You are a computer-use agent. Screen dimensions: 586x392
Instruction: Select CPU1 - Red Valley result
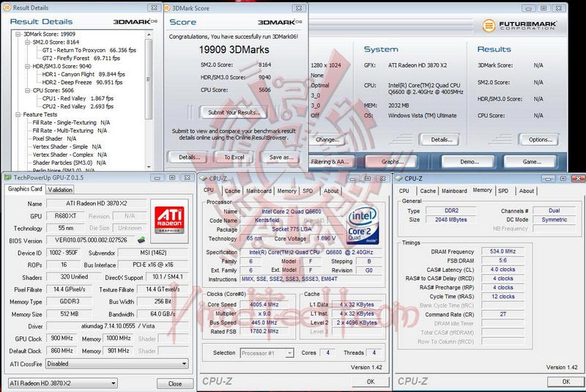[78, 98]
